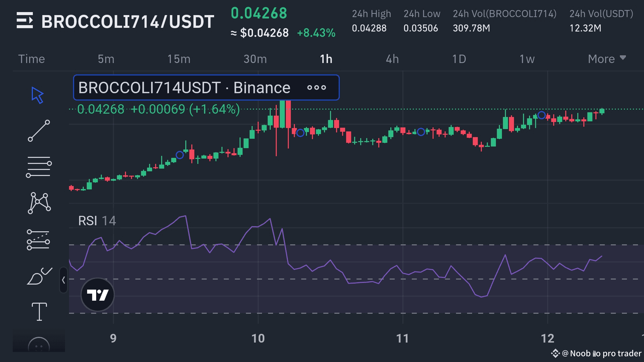Open the Fibonacci retracement tool
This screenshot has width=644, height=362.
[39, 167]
